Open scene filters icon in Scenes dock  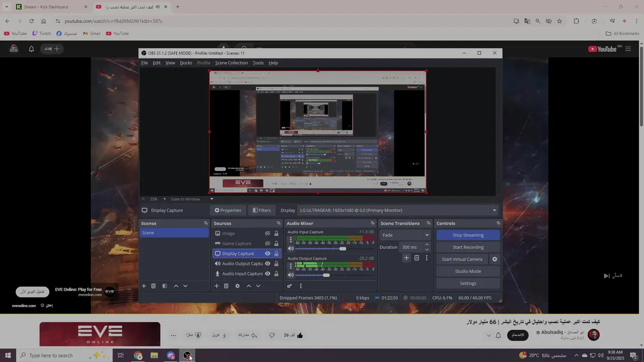click(165, 286)
